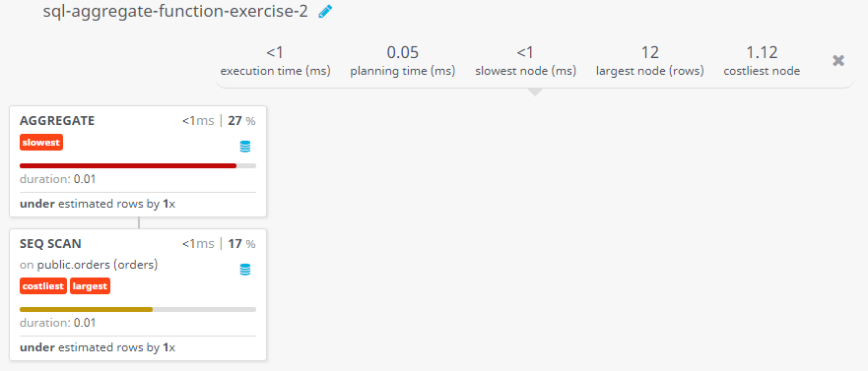
Task: Click the largest tag on SEQ SCAN
Action: [x=90, y=286]
